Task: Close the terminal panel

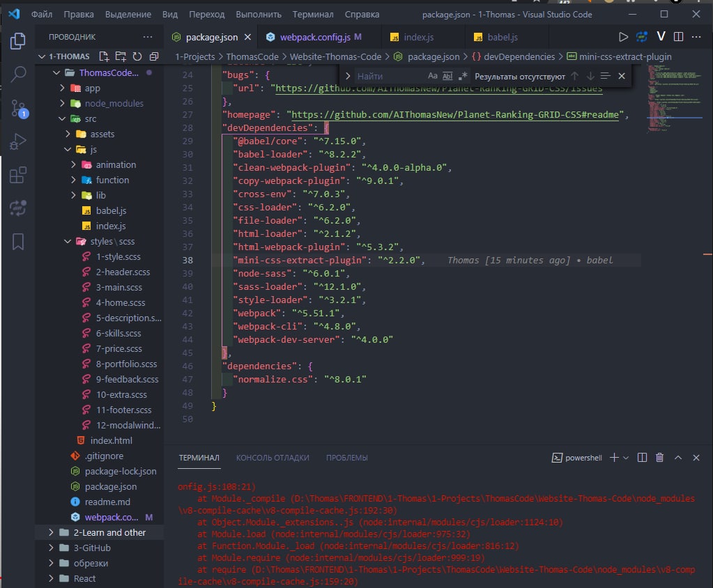Action: coord(696,458)
